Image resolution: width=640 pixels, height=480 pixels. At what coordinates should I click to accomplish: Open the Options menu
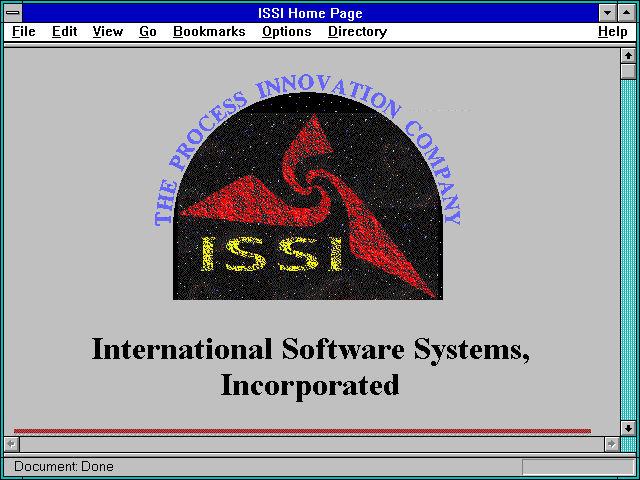(x=287, y=32)
